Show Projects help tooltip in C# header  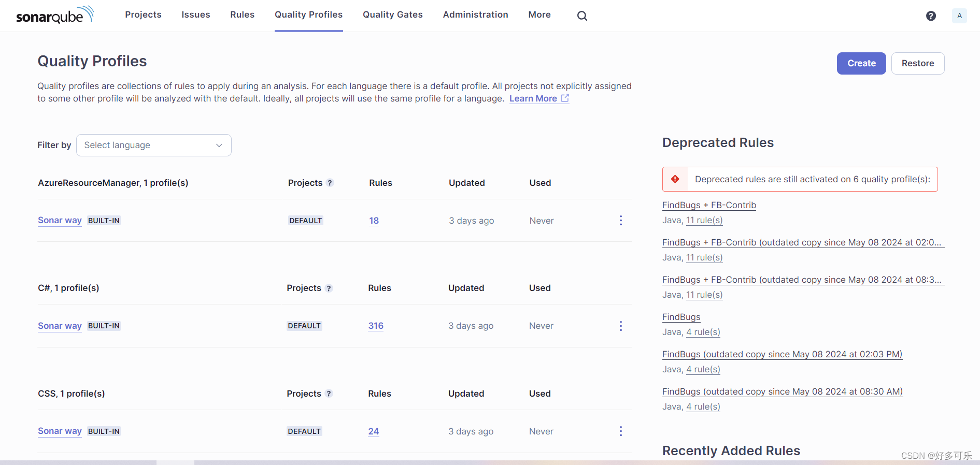pos(329,288)
